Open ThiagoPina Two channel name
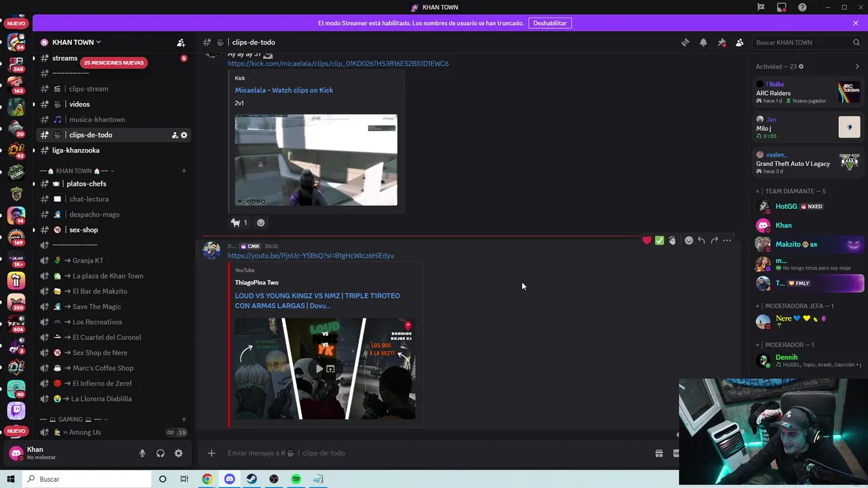The height and width of the screenshot is (488, 868). (256, 283)
